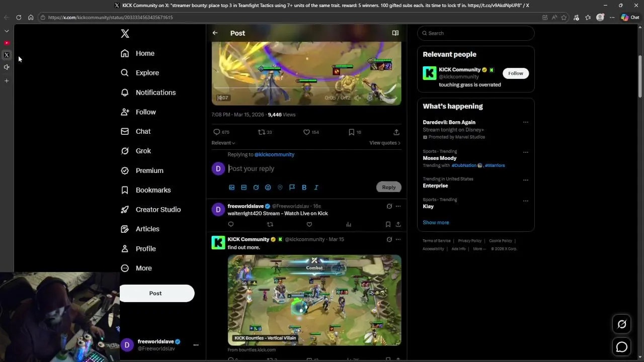The width and height of the screenshot is (644, 362).
Task: Open video settings gear icon
Action: 369,98
